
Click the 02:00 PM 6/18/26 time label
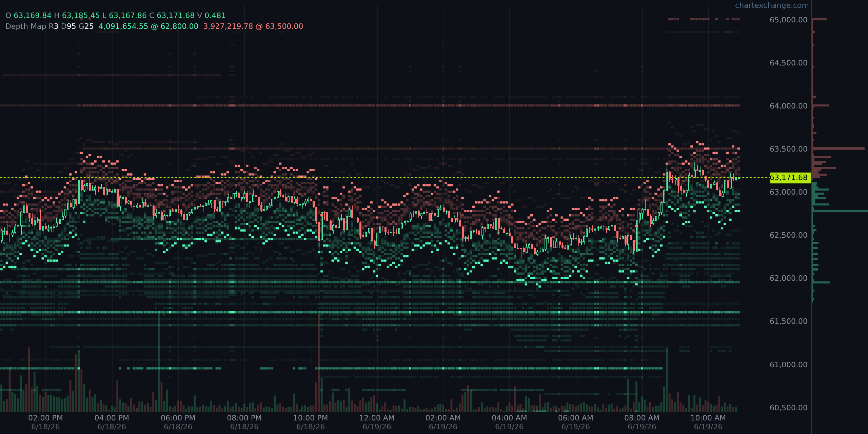point(45,422)
